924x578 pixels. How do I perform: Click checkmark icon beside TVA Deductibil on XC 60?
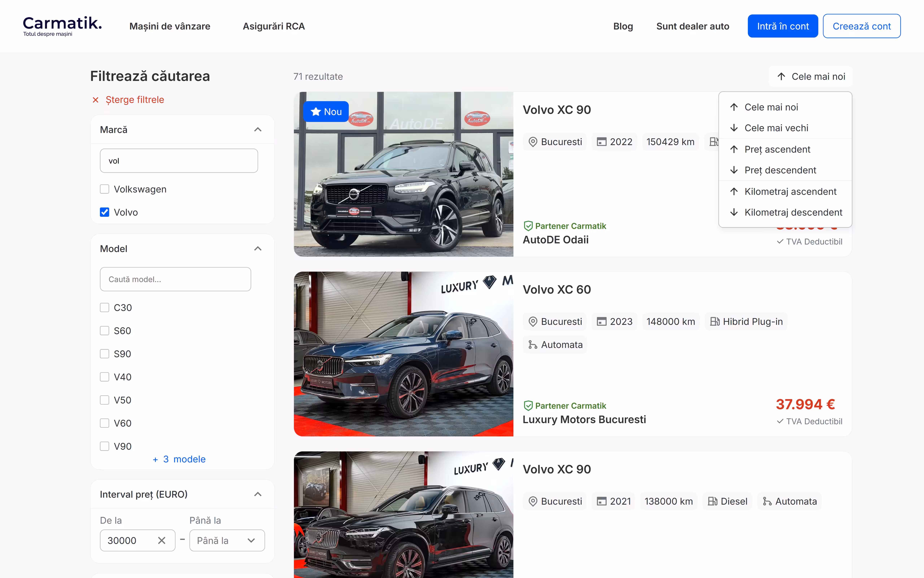tap(780, 421)
